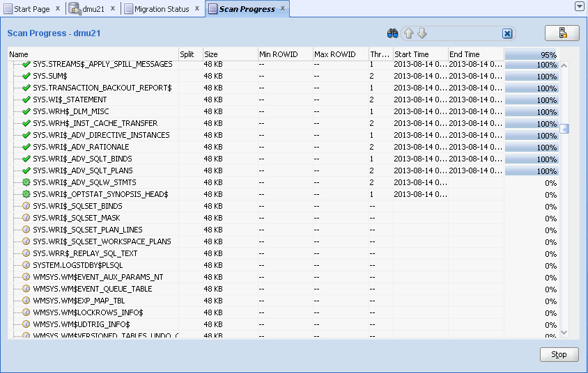
Task: Click the running gear icon of SYS.WRI$_OPTSTAT_SYNOPSIS_HEAD$
Action: click(26, 194)
